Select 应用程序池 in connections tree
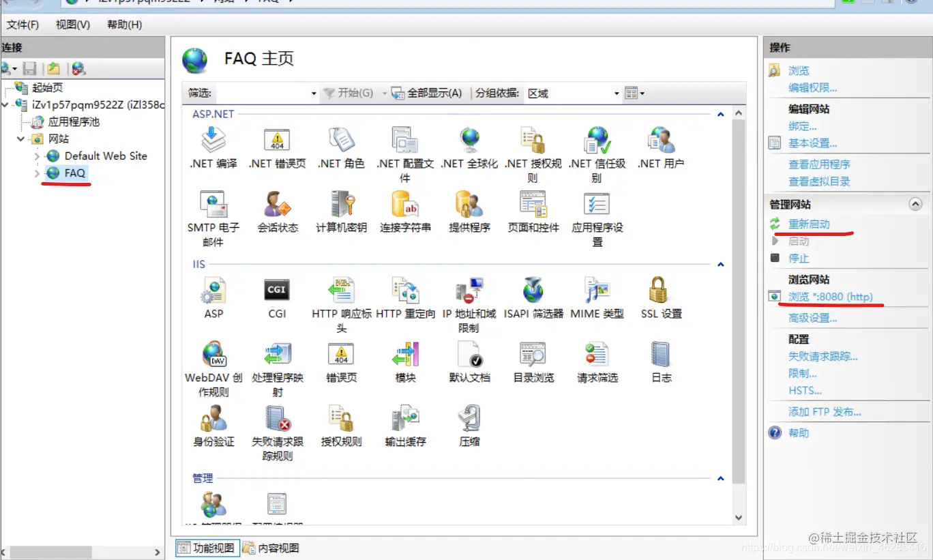This screenshot has width=933, height=560. [x=74, y=122]
